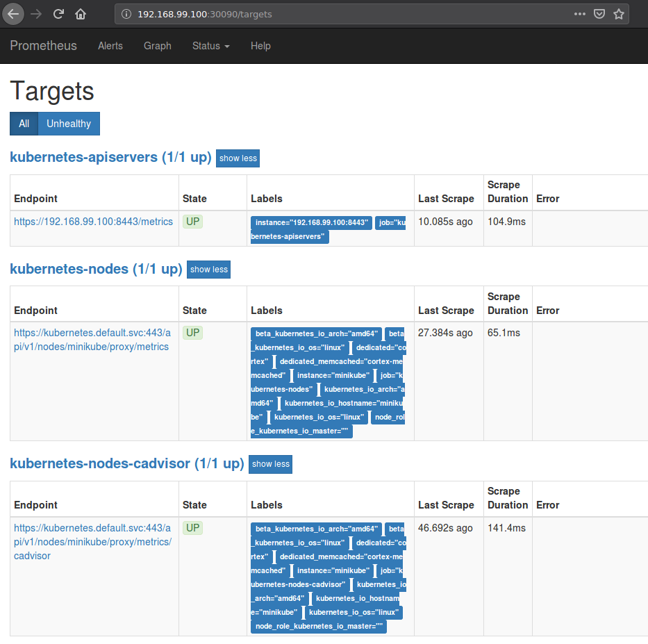Screen dimensions: 648x644
Task: Click the '10.085s ago' last scrape value
Action: [x=445, y=222]
